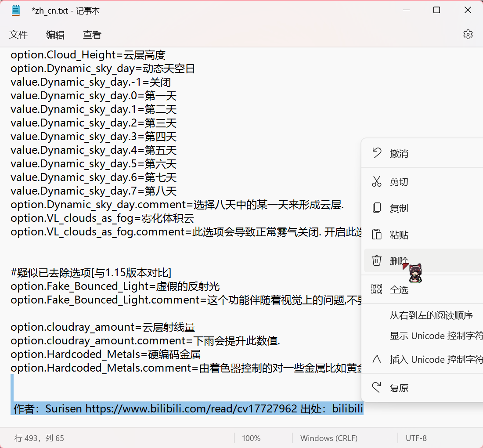
Task: Choose 剪切 in the context menu
Action: (423, 182)
